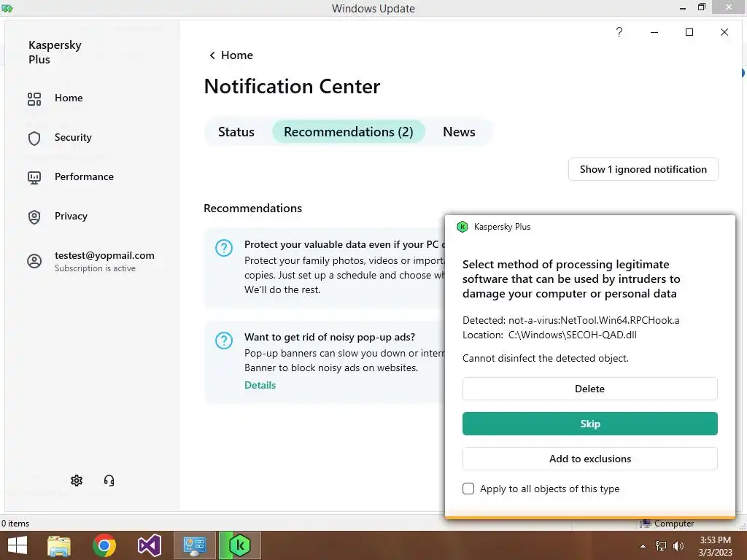Click the network tray icon
Image resolution: width=747 pixels, height=560 pixels.
pos(661,546)
